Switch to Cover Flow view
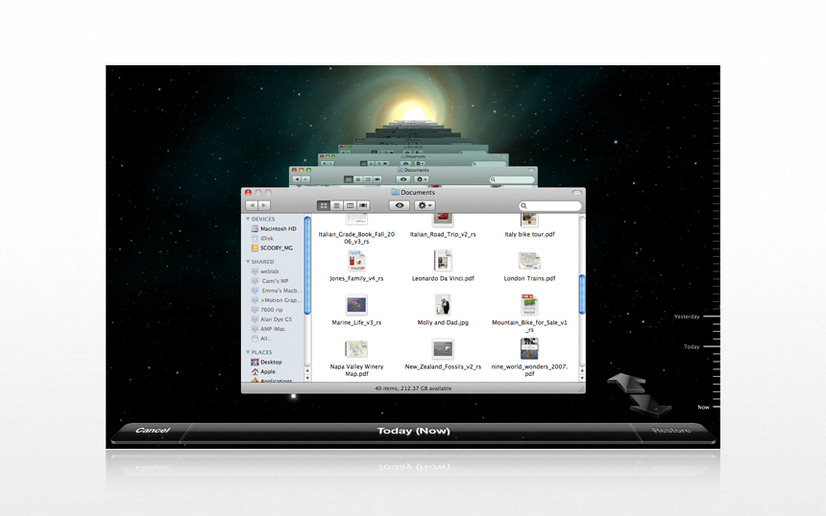Viewport: 826px width, 516px height. pyautogui.click(x=363, y=205)
